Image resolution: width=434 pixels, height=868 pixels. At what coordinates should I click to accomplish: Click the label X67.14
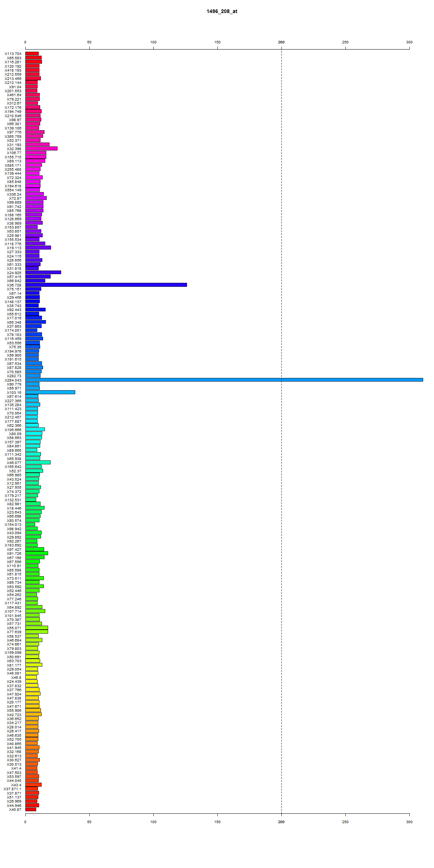pyautogui.click(x=15, y=293)
